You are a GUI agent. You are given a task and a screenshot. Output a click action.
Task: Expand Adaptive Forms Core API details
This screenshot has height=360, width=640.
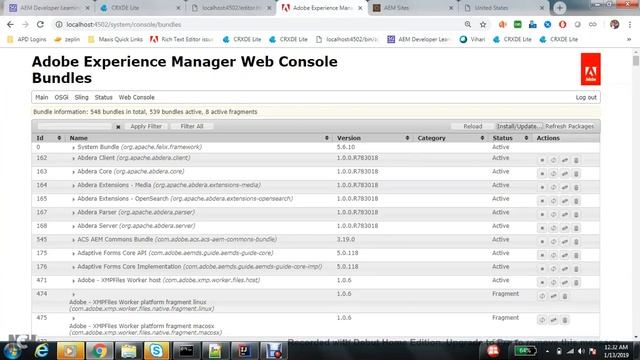[x=73, y=253]
